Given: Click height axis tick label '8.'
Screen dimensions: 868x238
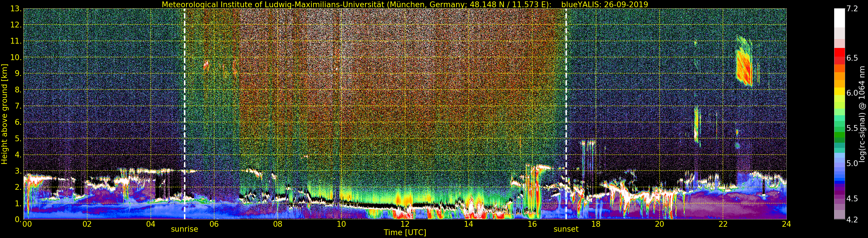Looking at the screenshot, I should pos(18,90).
